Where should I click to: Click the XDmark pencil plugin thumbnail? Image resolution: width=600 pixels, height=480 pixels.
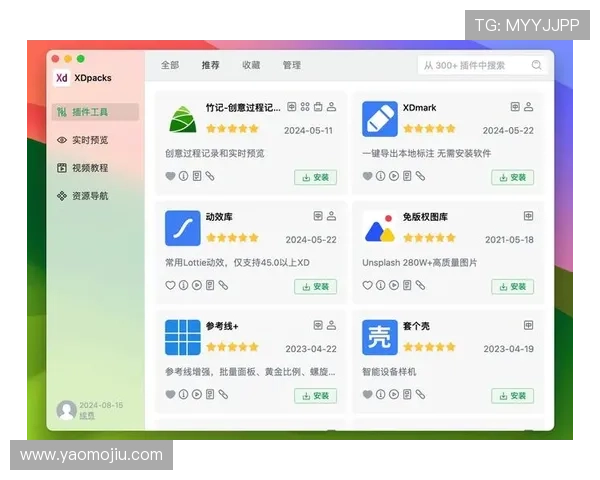click(380, 119)
